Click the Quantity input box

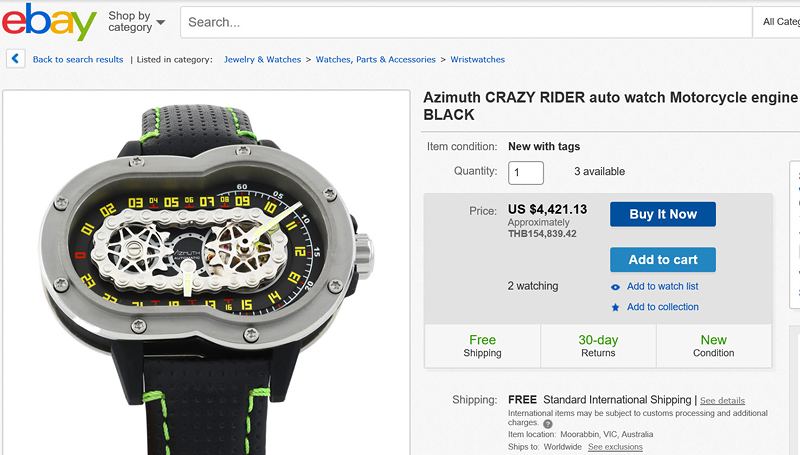point(526,172)
